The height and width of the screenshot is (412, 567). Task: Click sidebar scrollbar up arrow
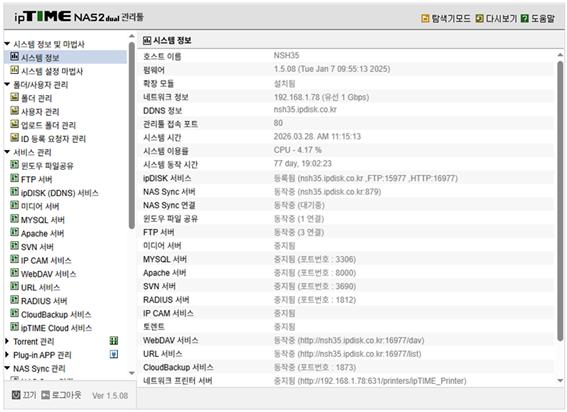click(x=132, y=36)
